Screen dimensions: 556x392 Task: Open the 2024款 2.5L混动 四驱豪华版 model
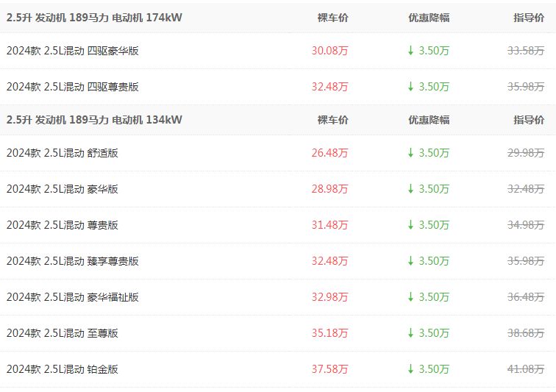click(72, 51)
